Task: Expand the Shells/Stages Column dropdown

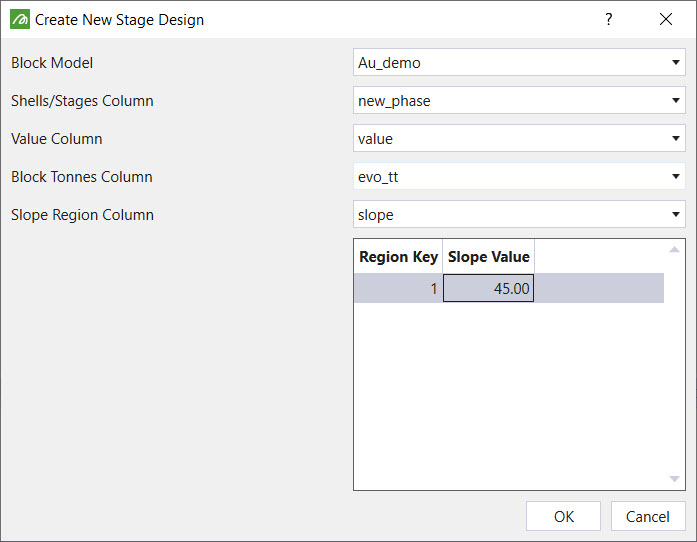Action: pyautogui.click(x=676, y=101)
